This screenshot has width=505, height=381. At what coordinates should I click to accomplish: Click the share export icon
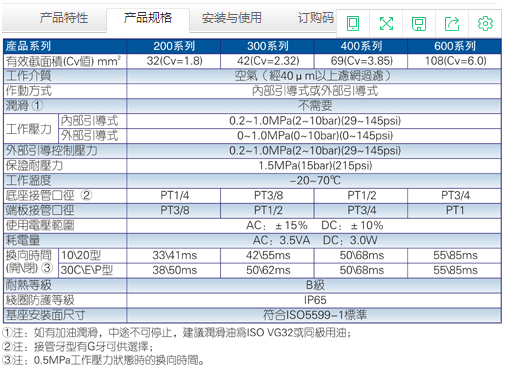[452, 24]
